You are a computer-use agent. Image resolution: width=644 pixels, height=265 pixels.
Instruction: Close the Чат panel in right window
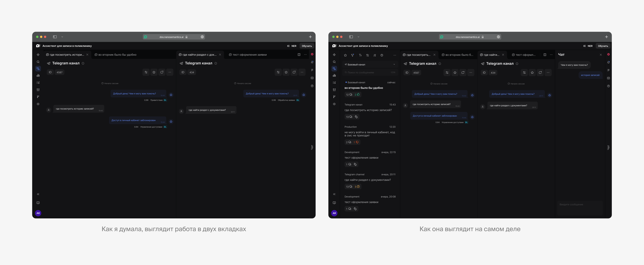[x=601, y=55]
